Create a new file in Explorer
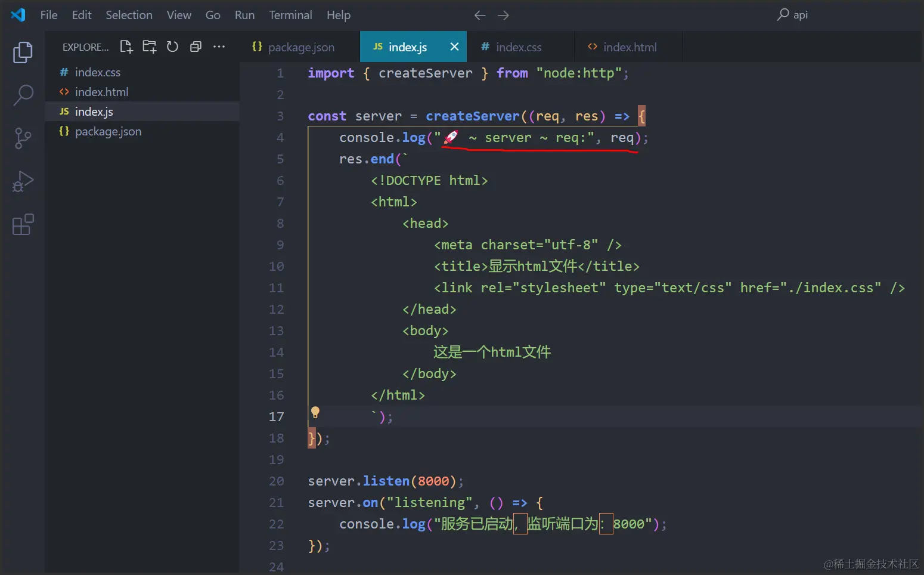The width and height of the screenshot is (924, 575). point(126,47)
